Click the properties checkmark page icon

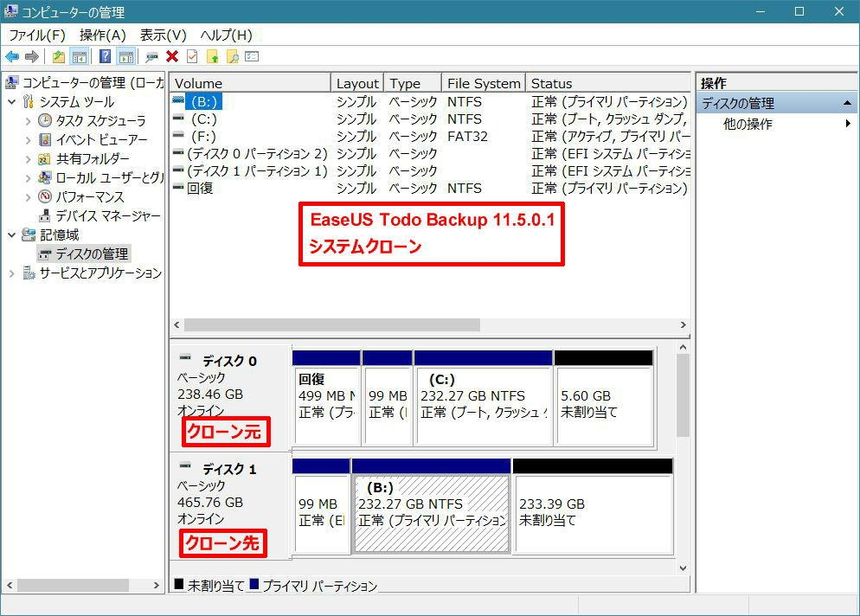pyautogui.click(x=192, y=56)
